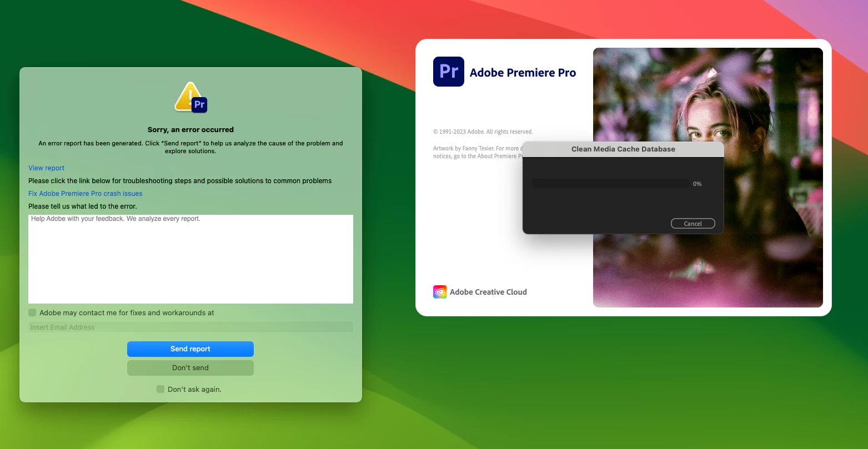Tick the Don't ask again checkbox
868x449 pixels.
coord(160,389)
